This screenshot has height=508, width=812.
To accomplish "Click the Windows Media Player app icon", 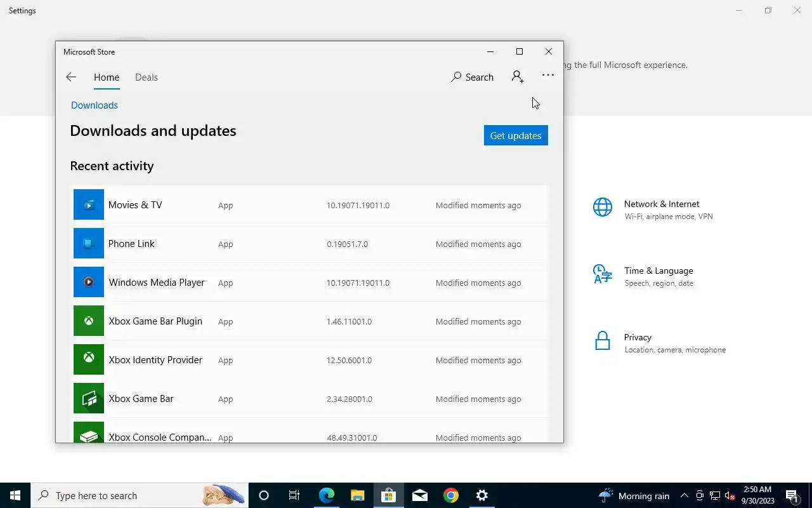I will pos(89,282).
